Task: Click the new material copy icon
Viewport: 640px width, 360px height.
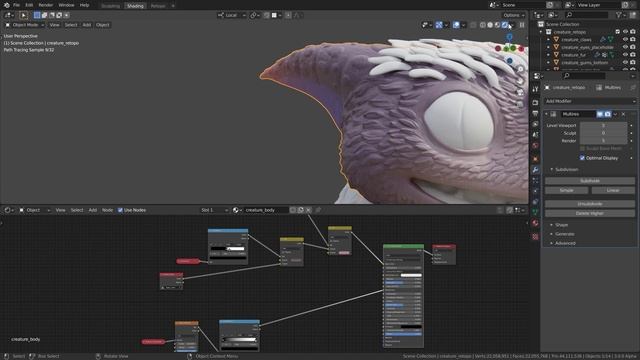Action: pos(300,210)
